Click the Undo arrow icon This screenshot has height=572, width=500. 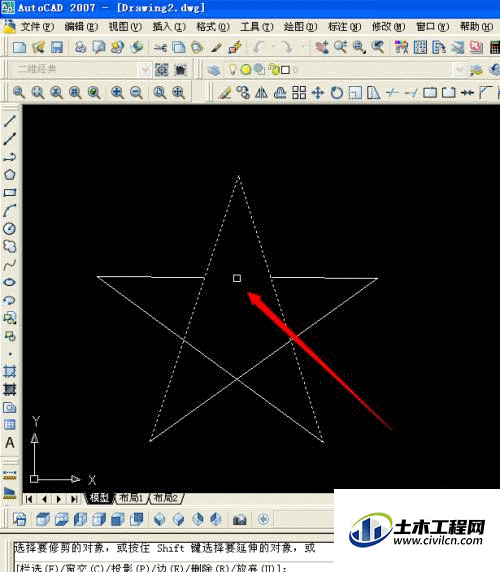pyautogui.click(x=259, y=47)
